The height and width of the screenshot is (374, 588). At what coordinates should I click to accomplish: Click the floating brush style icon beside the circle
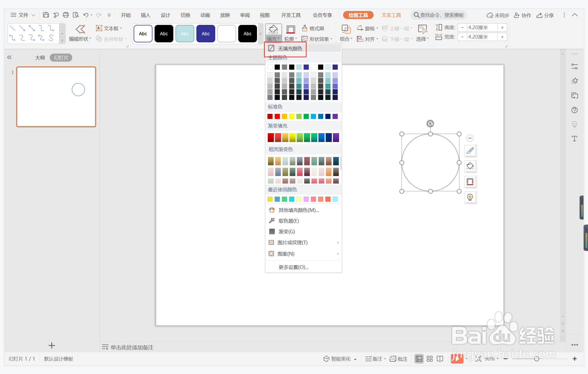click(470, 151)
